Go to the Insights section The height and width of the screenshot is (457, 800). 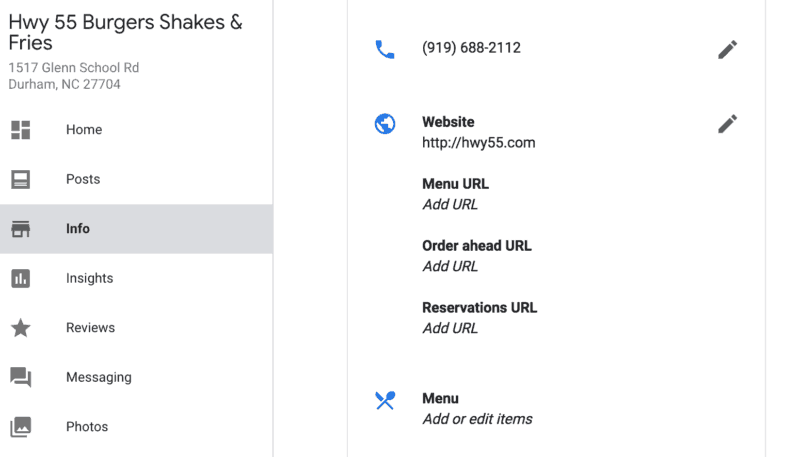90,279
